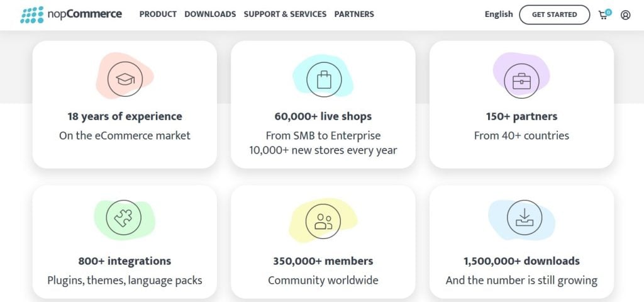Click the download tray icon
This screenshot has width=644, height=302.
(525, 218)
